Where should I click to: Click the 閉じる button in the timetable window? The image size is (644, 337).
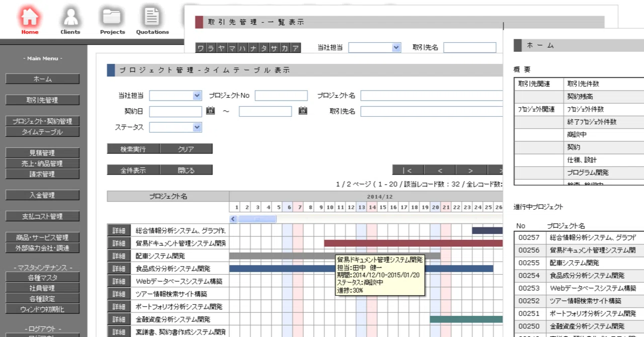tap(186, 170)
